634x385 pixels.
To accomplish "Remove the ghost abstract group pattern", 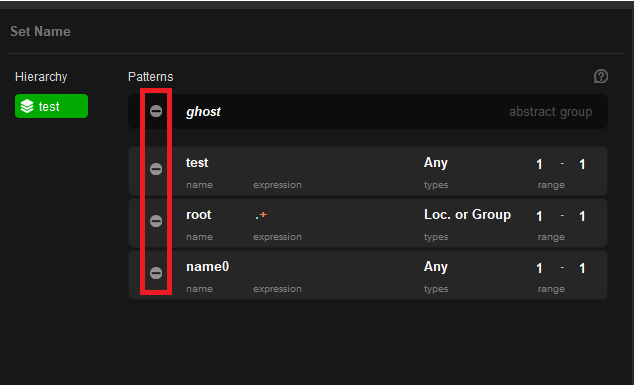I will click(156, 111).
